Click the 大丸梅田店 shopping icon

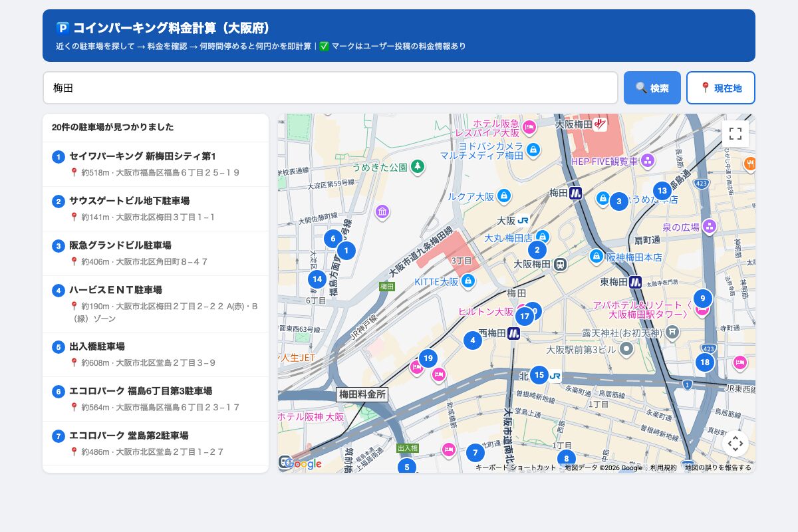[543, 237]
